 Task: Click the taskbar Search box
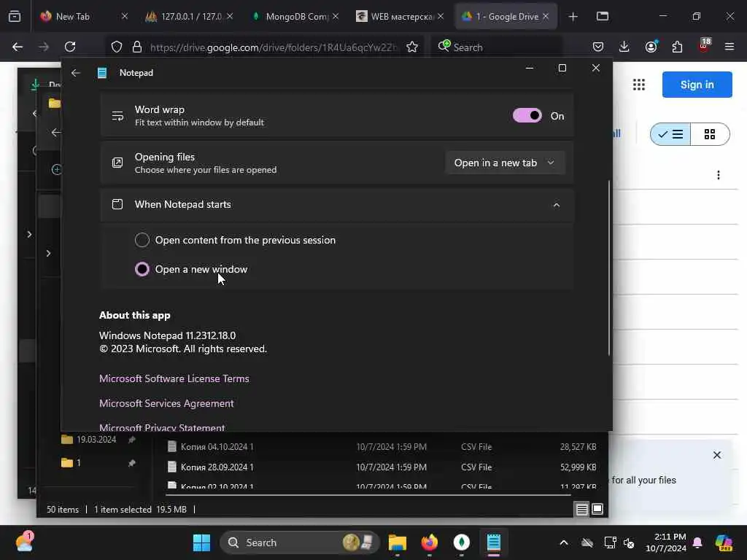(x=299, y=542)
